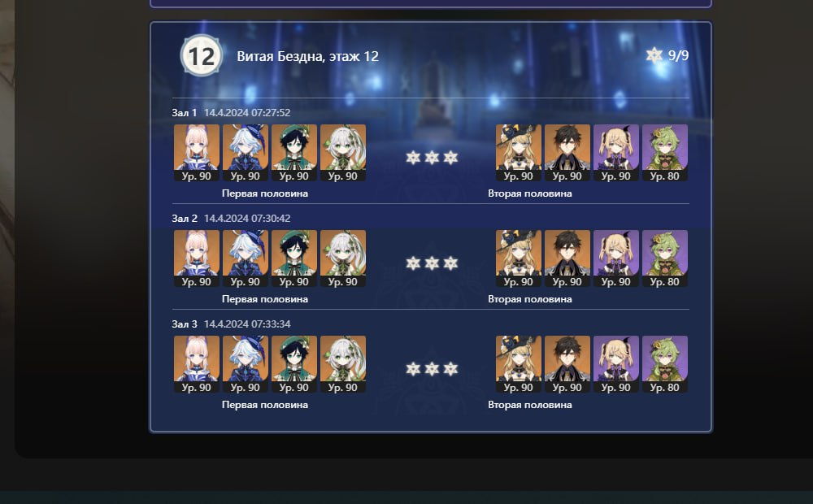813x504 pixels.
Task: Click Вторая половина label under Зал 3
Action: [530, 405]
